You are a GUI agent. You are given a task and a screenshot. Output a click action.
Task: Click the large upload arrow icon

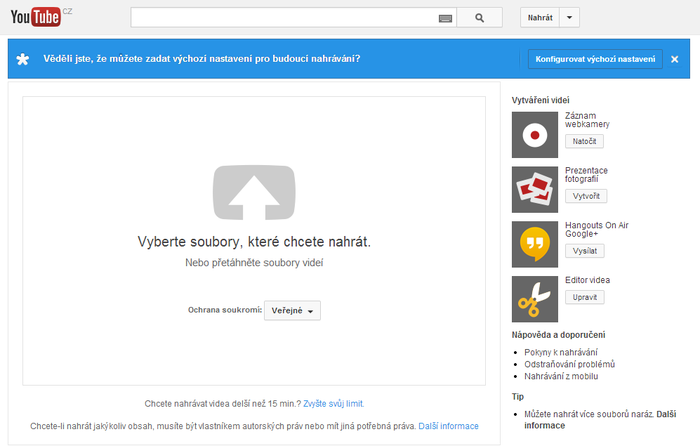click(x=254, y=192)
